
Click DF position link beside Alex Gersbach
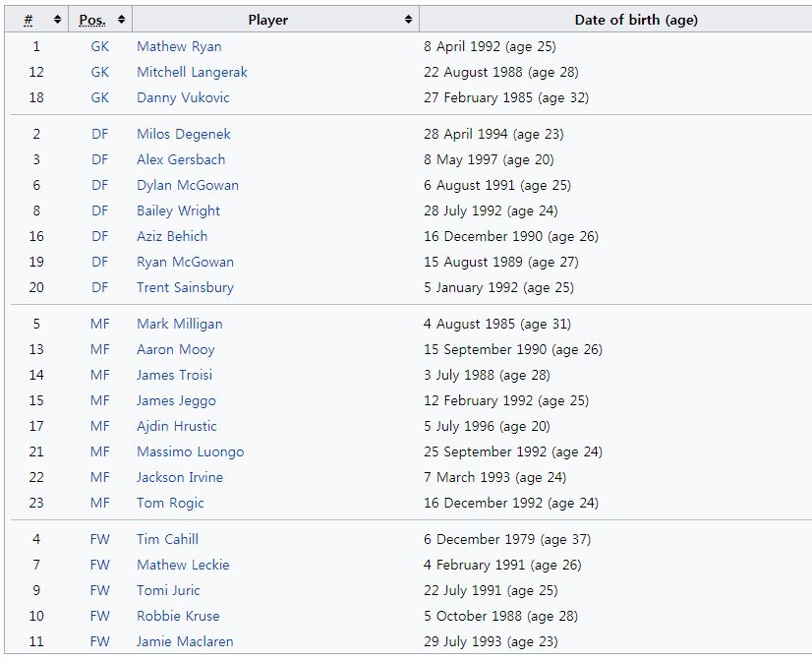pyautogui.click(x=100, y=159)
